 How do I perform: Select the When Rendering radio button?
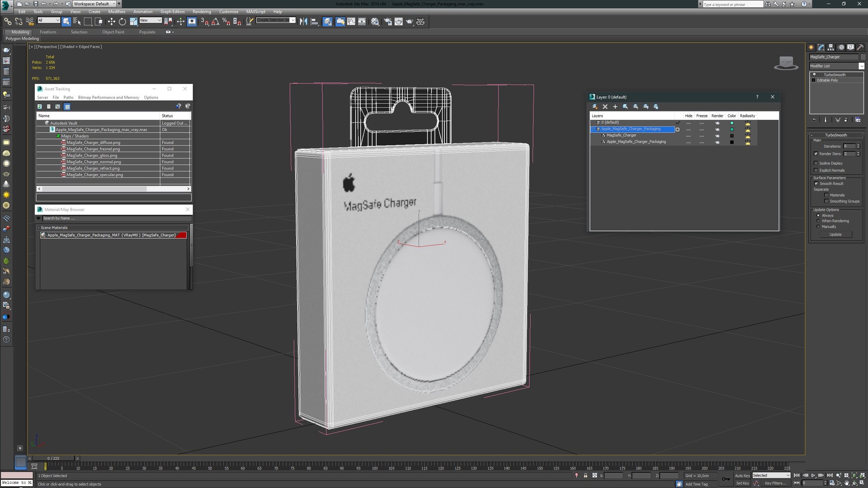coord(818,221)
